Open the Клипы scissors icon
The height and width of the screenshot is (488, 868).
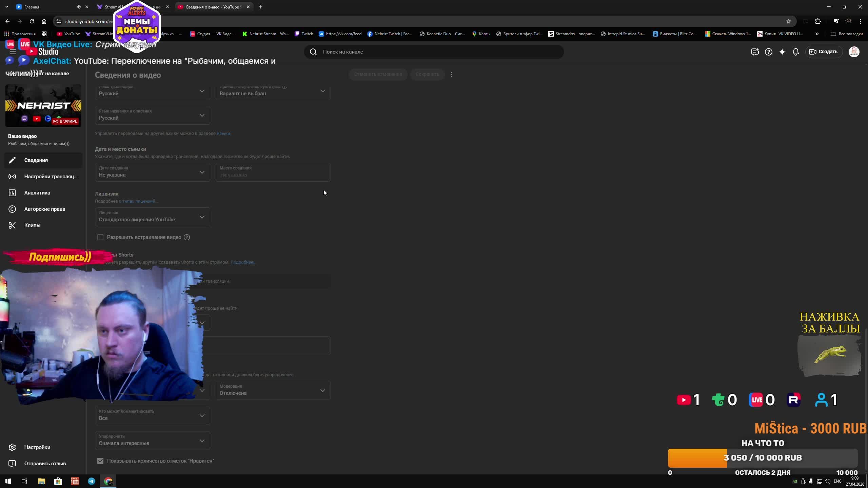(x=12, y=225)
